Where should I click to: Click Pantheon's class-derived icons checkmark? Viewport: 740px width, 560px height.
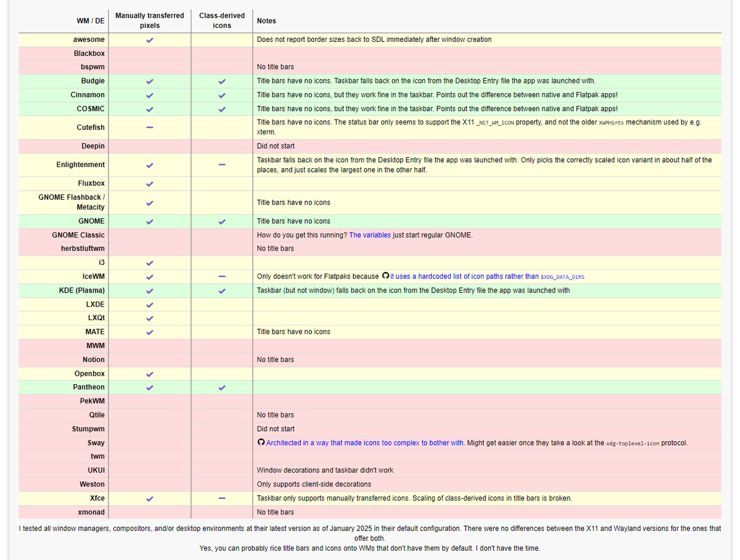pos(222,388)
